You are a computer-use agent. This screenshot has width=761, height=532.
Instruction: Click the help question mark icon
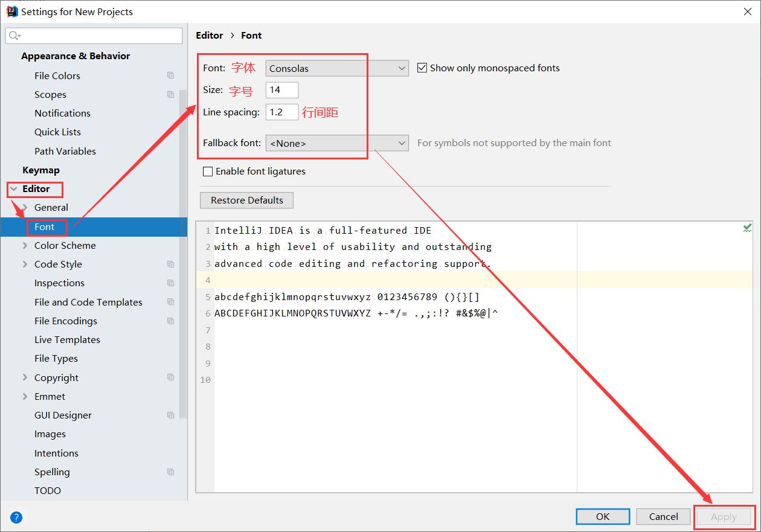point(16,518)
